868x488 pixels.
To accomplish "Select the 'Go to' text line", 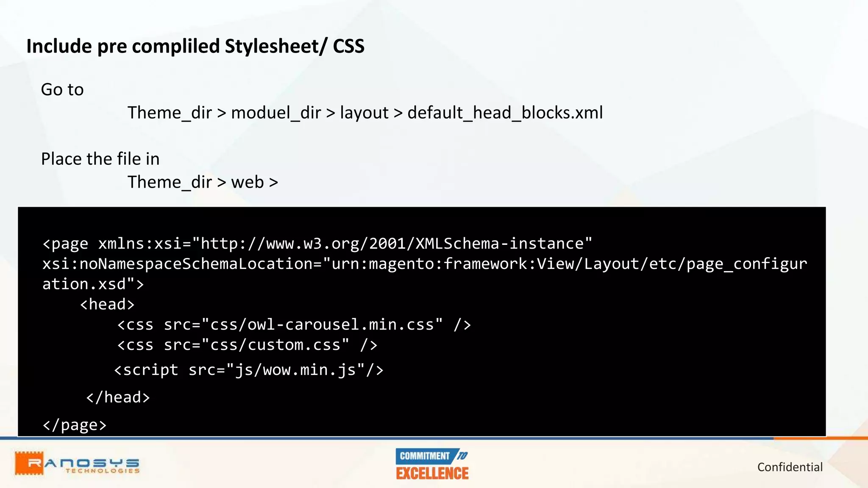I will coord(62,90).
